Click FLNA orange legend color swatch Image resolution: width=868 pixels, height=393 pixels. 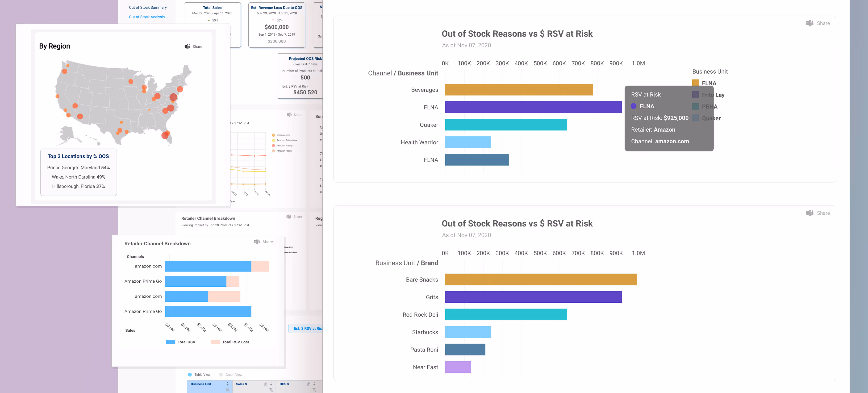click(696, 83)
